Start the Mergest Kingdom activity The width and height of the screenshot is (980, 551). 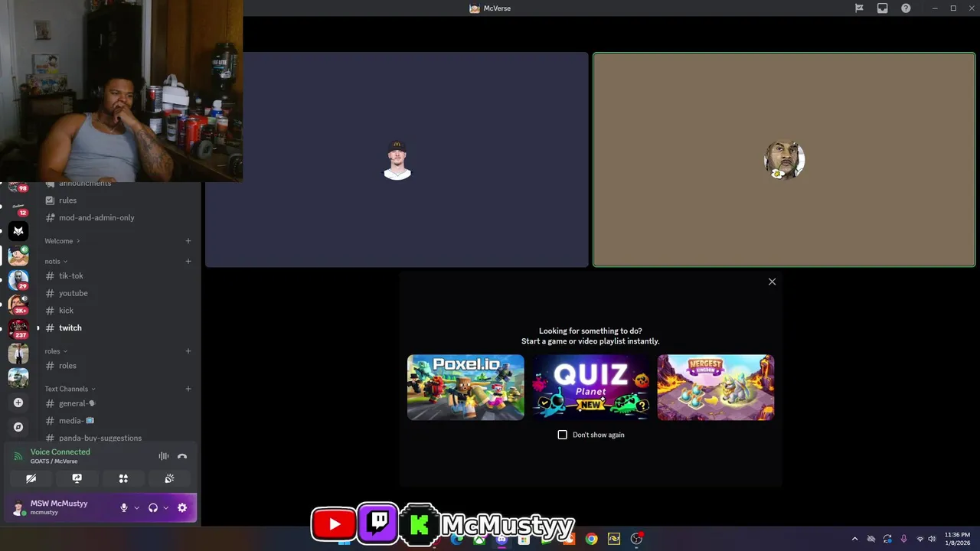tap(716, 387)
